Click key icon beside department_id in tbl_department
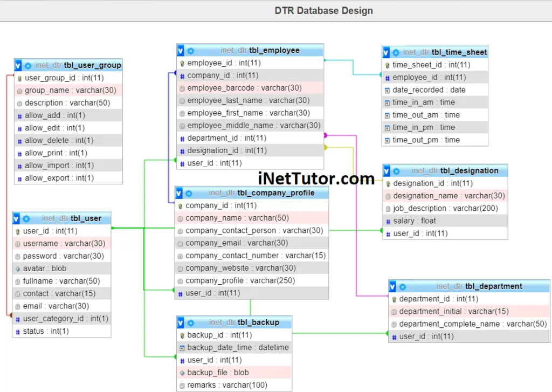Image resolution: width=552 pixels, height=392 pixels. pos(394,299)
